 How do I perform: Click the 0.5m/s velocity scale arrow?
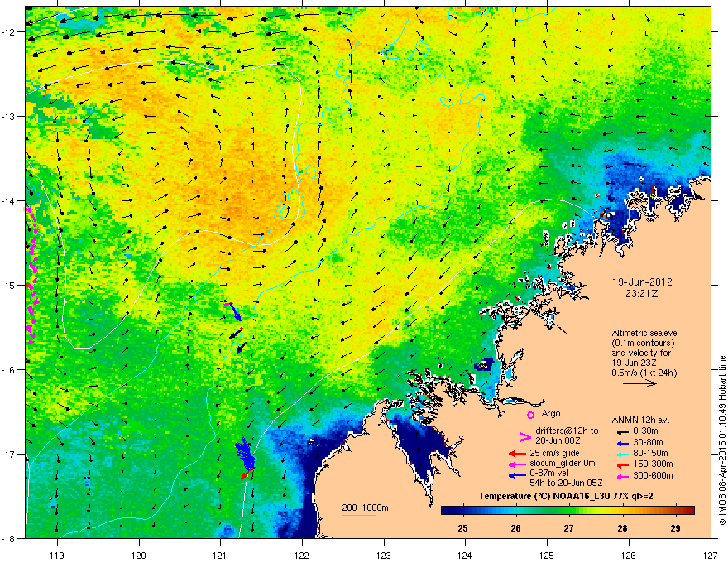(639, 383)
